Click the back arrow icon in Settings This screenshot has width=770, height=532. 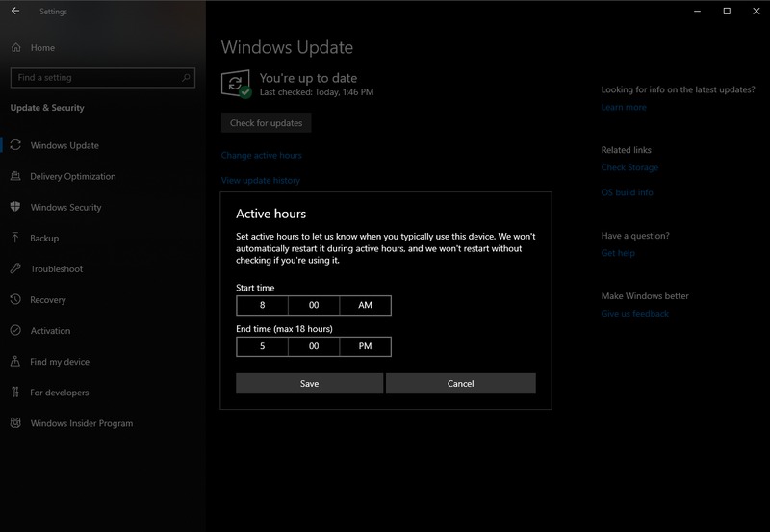[x=15, y=12]
